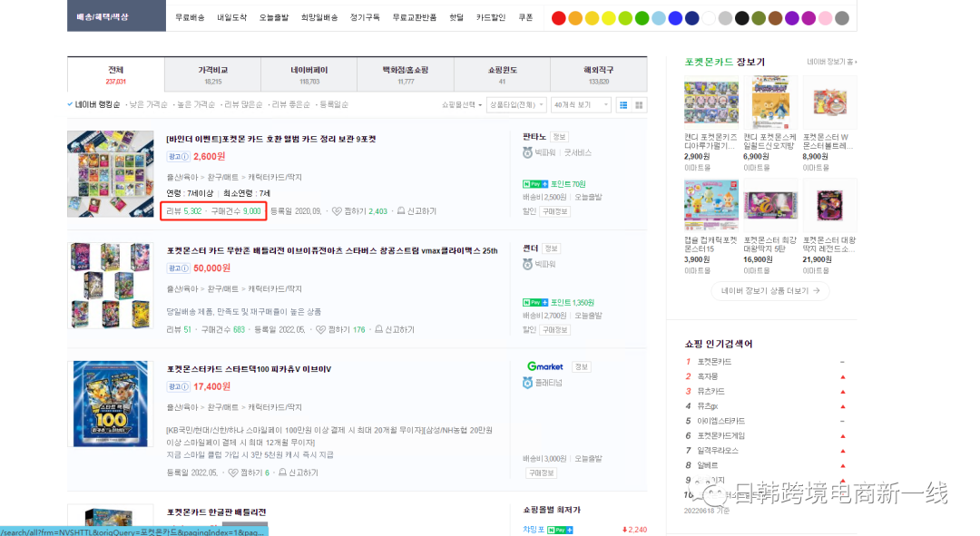Open 포켓몬스터카드 스타트덱100 피카츄V title

point(249,369)
